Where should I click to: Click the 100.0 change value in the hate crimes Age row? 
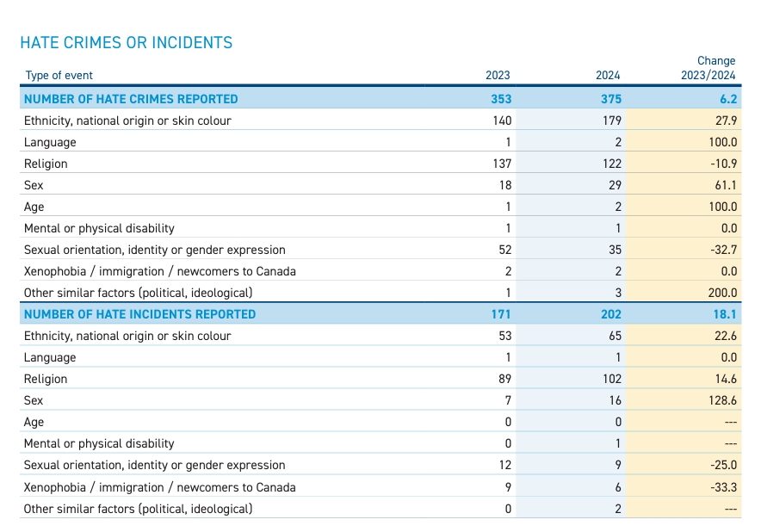click(722, 207)
